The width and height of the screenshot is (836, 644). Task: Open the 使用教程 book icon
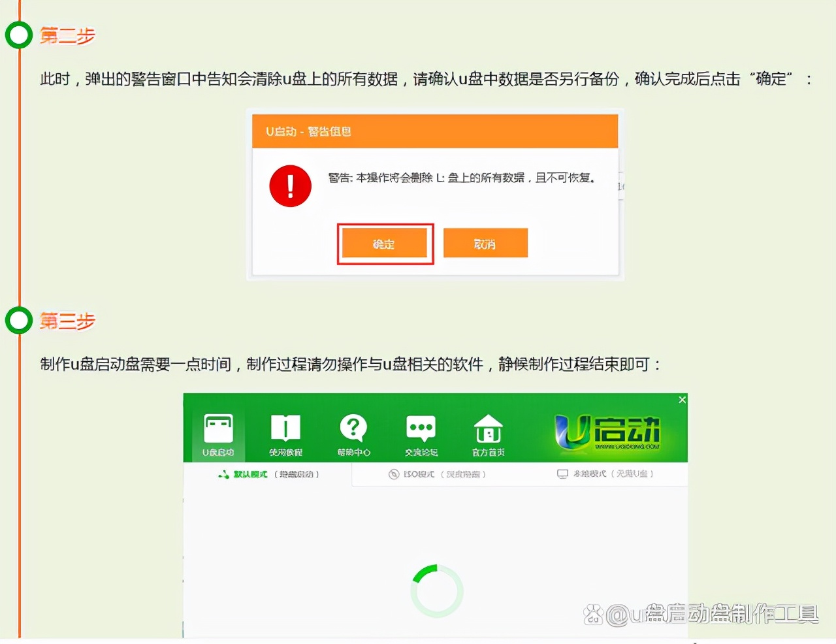285,434
